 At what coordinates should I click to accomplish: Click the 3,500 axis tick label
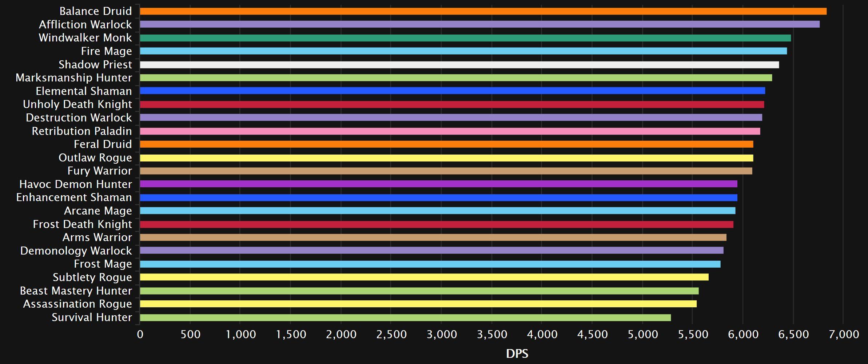click(x=492, y=335)
